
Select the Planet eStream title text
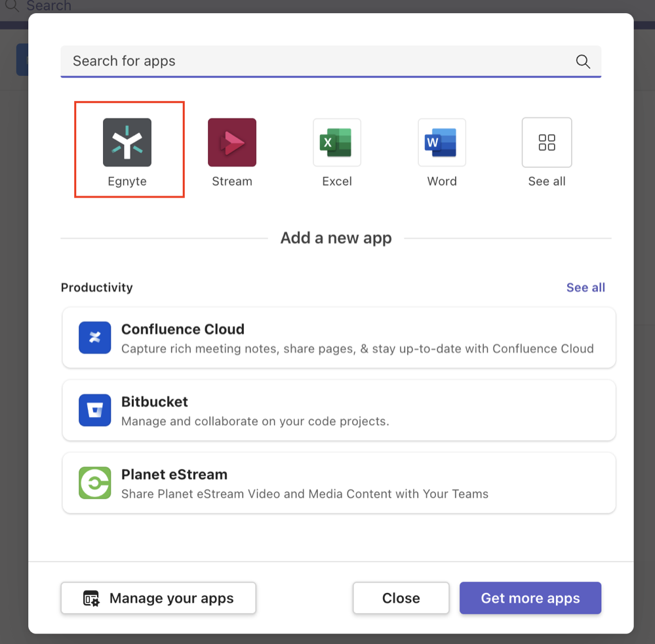coord(174,474)
